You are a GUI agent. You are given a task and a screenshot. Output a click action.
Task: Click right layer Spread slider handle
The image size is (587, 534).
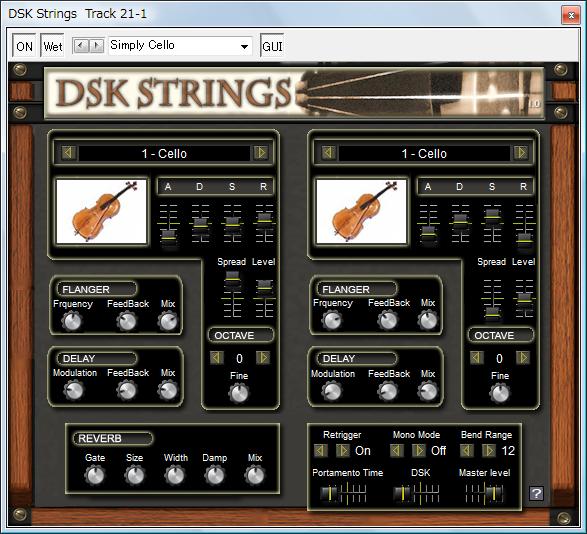(x=492, y=314)
